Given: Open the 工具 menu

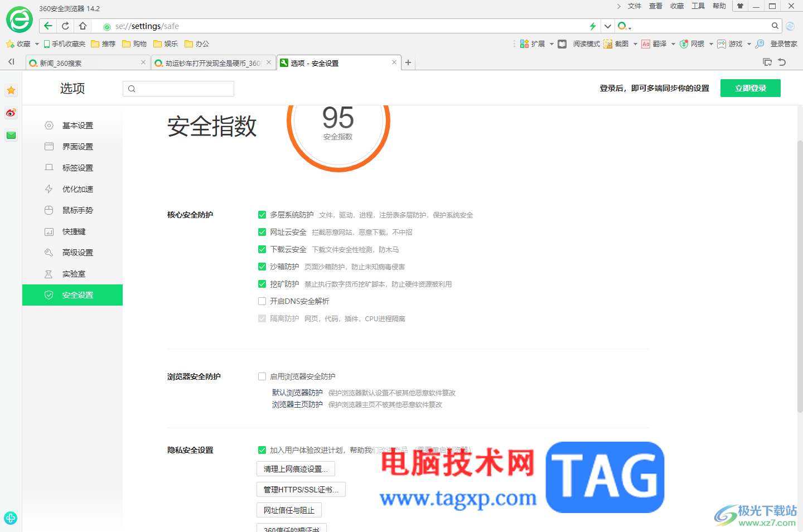Looking at the screenshot, I should [x=698, y=6].
